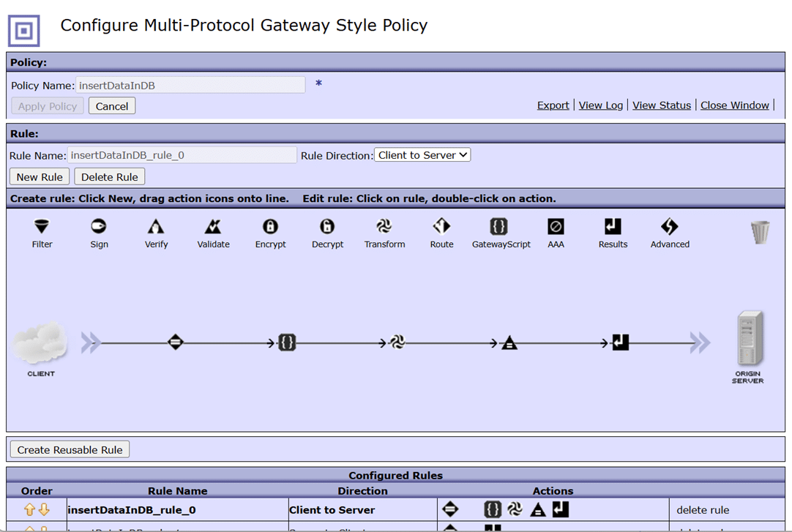Pick the GatewayScript action icon
The image size is (792, 532).
coord(499,227)
